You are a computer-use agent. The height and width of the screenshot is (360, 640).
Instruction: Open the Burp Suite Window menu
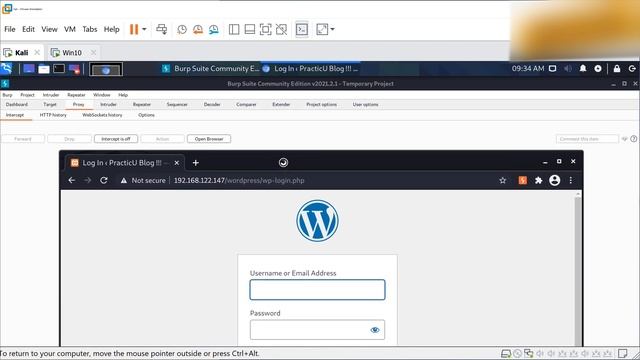(x=102, y=95)
